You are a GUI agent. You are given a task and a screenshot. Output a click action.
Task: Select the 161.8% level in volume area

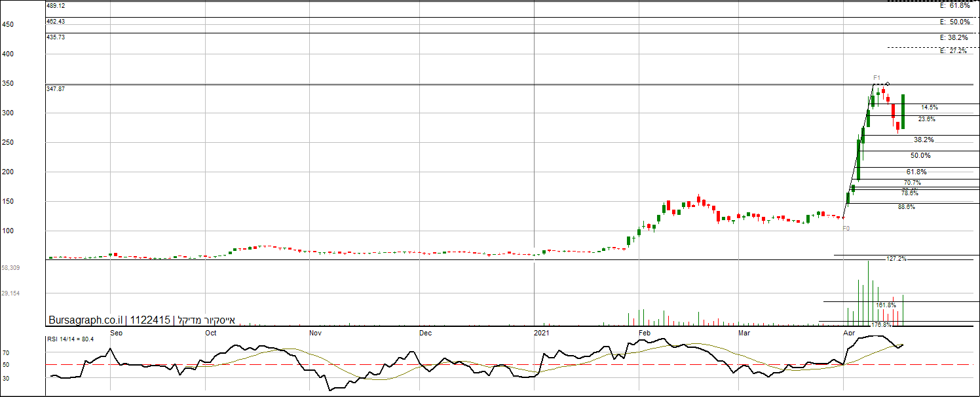(x=886, y=305)
